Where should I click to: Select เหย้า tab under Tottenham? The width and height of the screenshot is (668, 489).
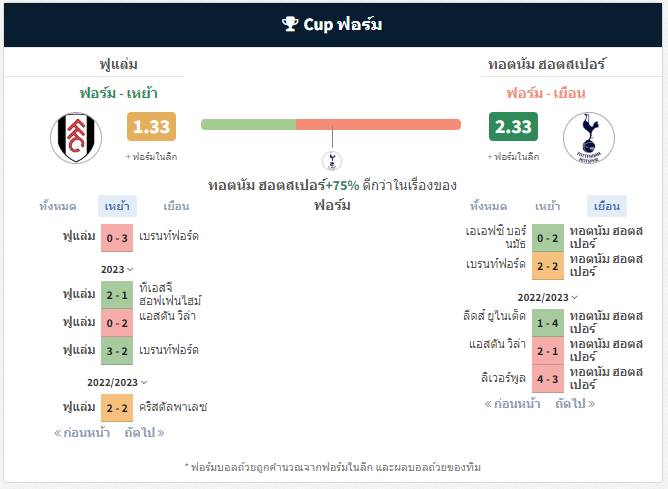tap(547, 207)
